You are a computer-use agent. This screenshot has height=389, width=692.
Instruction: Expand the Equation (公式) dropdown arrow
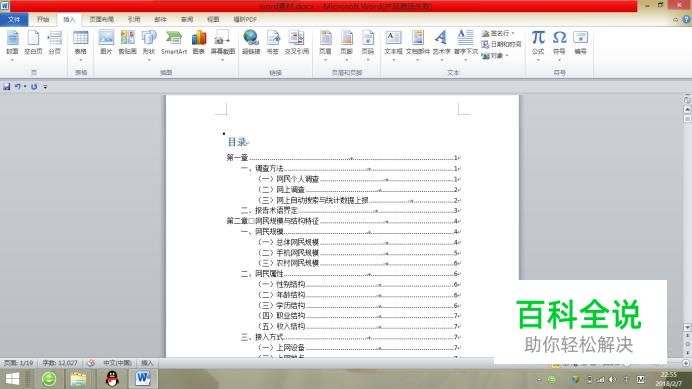[x=538, y=60]
